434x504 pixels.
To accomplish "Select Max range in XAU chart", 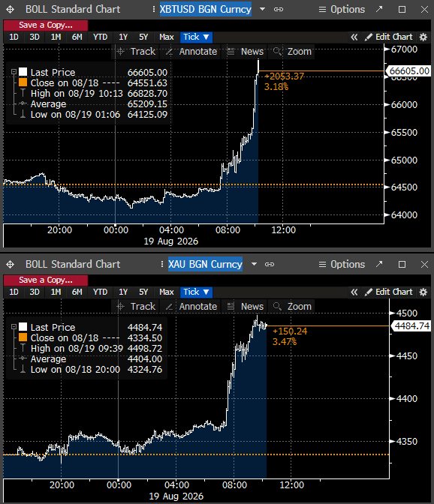I will coord(167,292).
